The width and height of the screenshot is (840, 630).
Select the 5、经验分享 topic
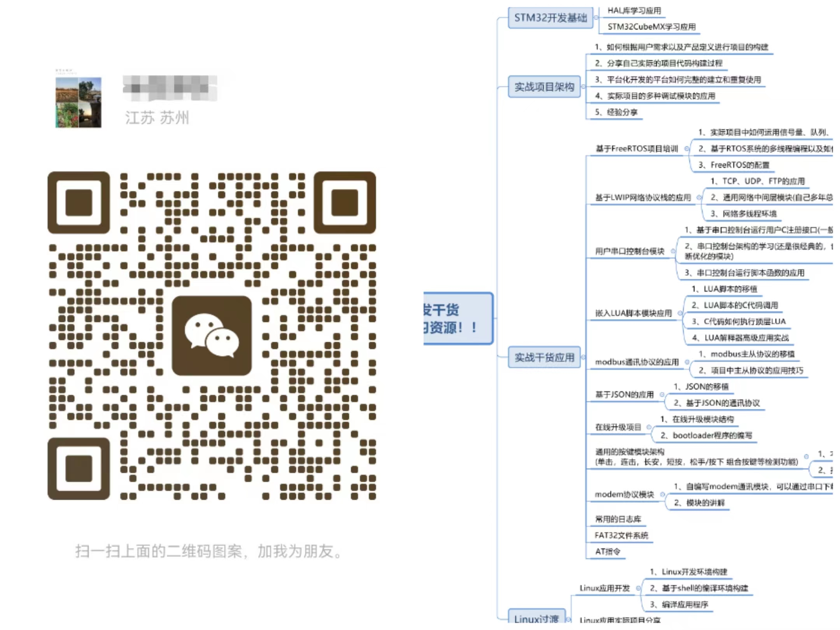point(616,112)
